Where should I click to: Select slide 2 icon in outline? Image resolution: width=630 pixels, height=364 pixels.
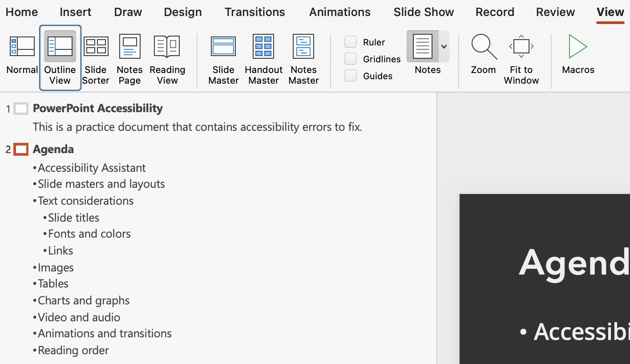(21, 150)
